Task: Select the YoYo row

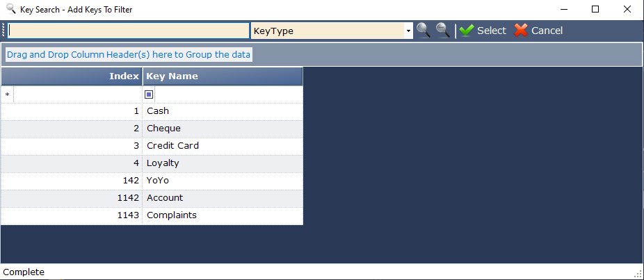Action: (152, 181)
